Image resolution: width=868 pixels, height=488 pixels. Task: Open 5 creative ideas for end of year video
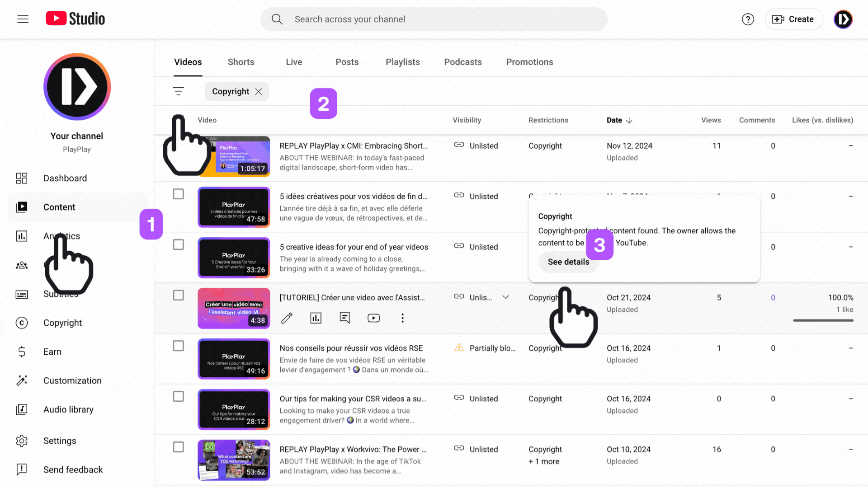354,247
